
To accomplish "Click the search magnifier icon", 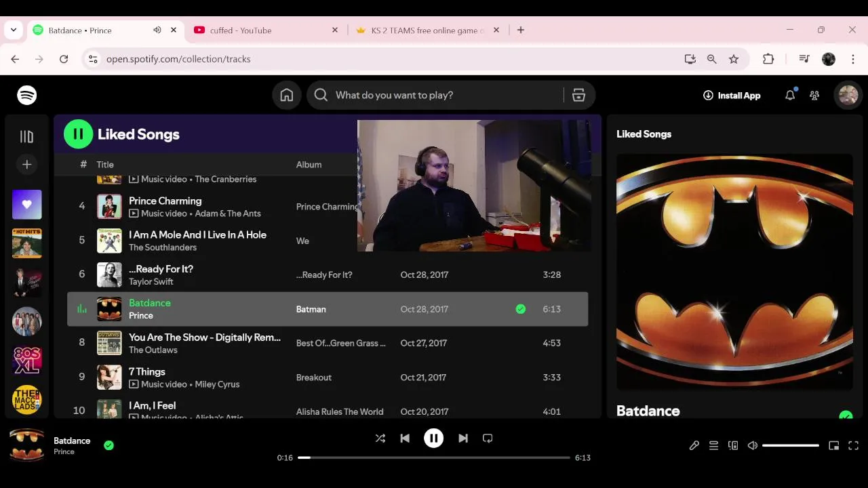I will pos(321,96).
